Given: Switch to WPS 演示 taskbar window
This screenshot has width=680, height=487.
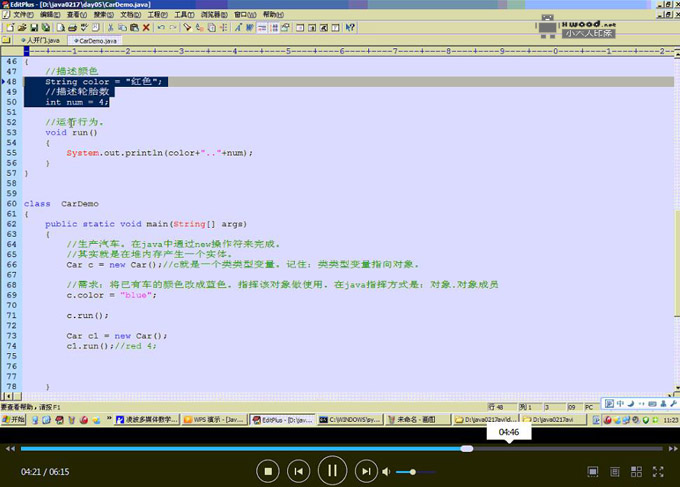Looking at the screenshot, I should pyautogui.click(x=214, y=420).
